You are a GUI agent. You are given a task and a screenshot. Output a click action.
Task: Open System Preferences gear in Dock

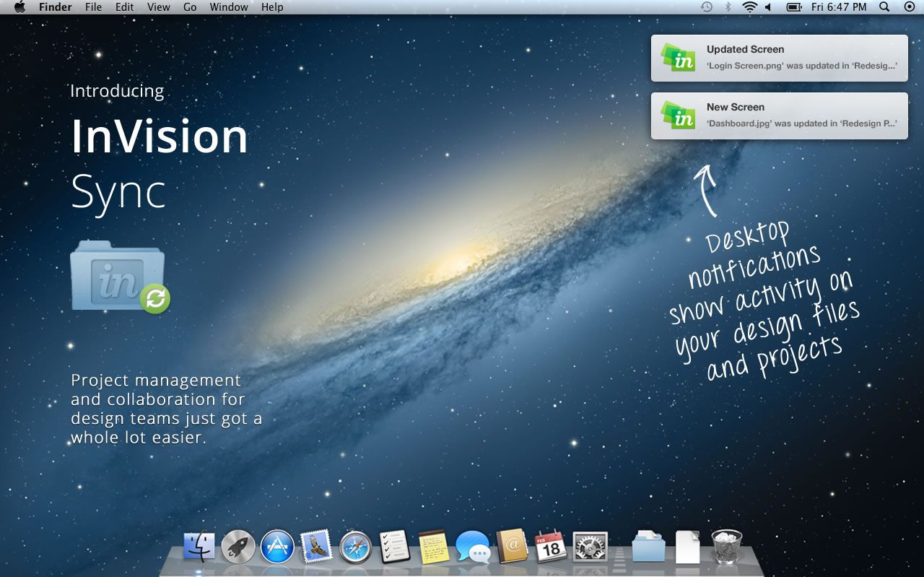pyautogui.click(x=590, y=547)
